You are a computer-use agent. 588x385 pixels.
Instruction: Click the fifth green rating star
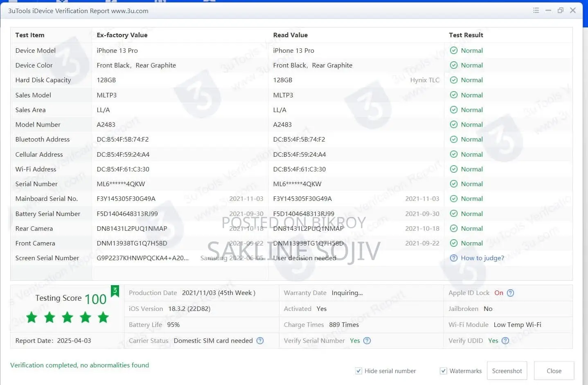(103, 317)
